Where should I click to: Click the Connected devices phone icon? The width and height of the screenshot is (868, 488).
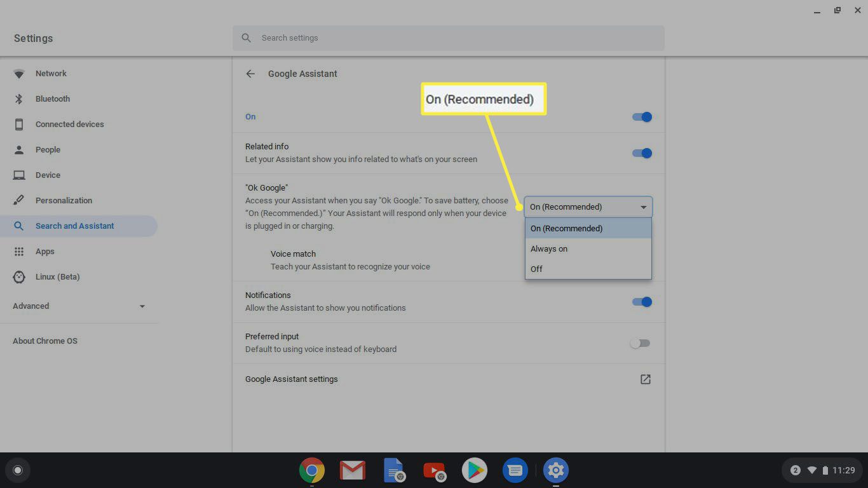click(19, 125)
